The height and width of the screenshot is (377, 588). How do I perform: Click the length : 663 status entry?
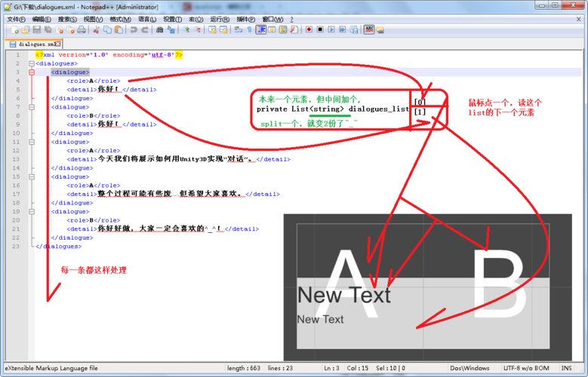pos(244,368)
